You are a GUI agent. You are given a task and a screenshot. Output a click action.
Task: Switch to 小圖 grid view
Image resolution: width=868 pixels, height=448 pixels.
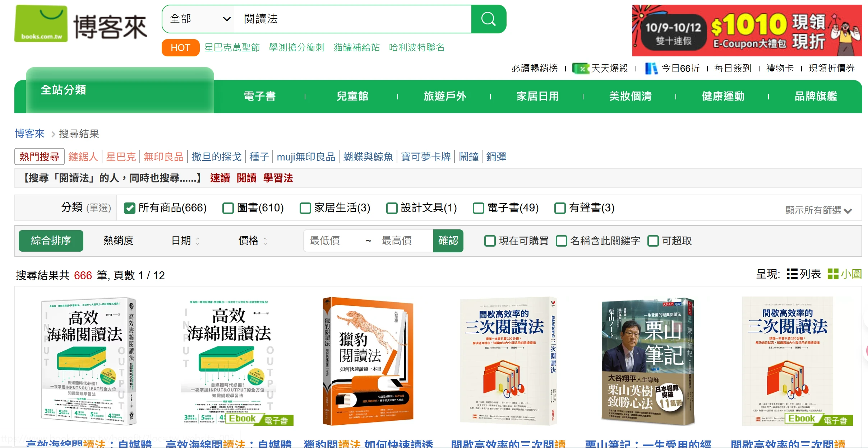(844, 274)
